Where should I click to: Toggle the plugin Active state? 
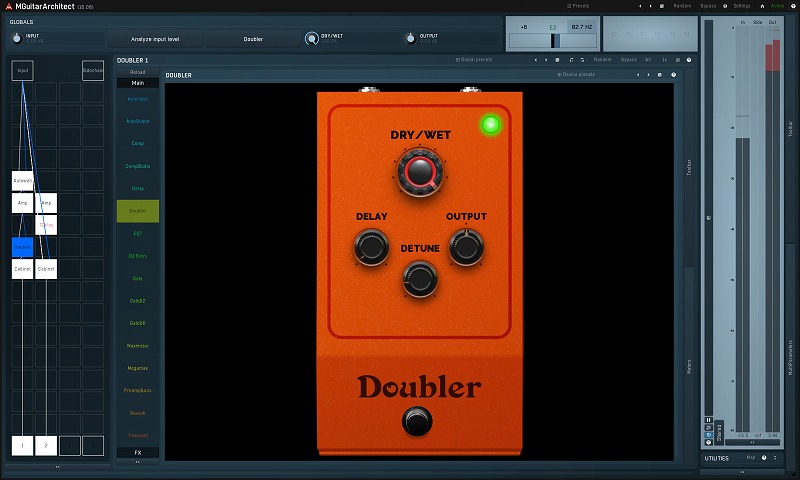776,5
